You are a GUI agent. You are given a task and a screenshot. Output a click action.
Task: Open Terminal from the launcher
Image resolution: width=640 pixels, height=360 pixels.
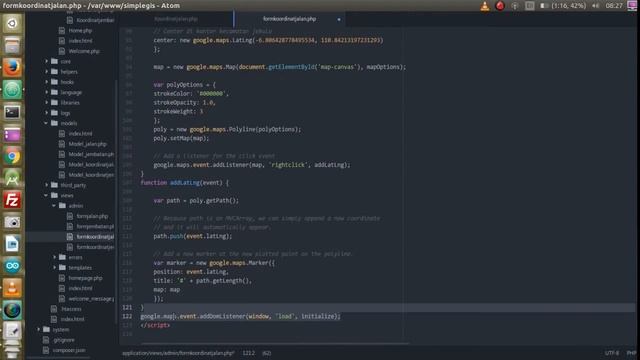click(12, 112)
